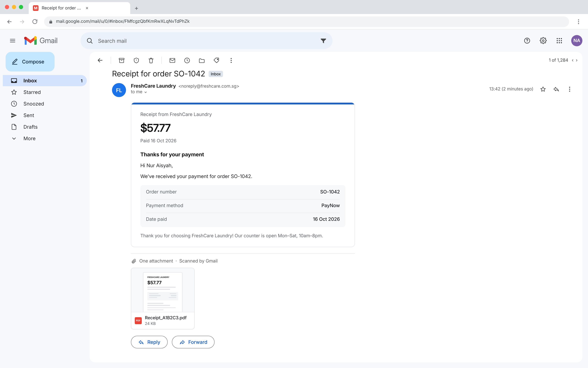Image resolution: width=588 pixels, height=368 pixels.
Task: Click the Compose button
Action: tap(30, 62)
